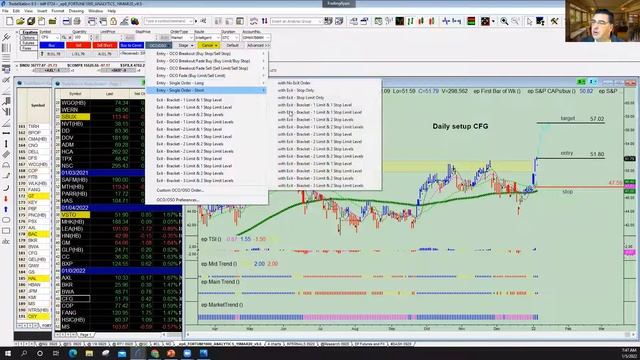Open the Route dropdown
Viewport: 640px width, 360px height.
pyautogui.click(x=207, y=38)
